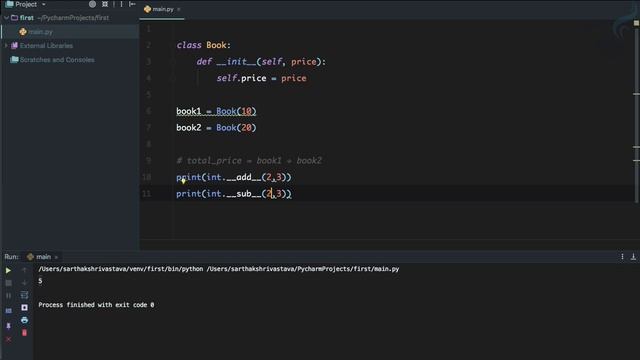Pin the Run tab with the pin icon

pyautogui.click(x=8, y=326)
